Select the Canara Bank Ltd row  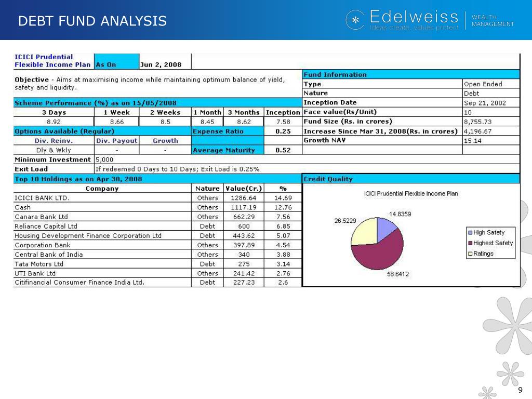point(157,217)
